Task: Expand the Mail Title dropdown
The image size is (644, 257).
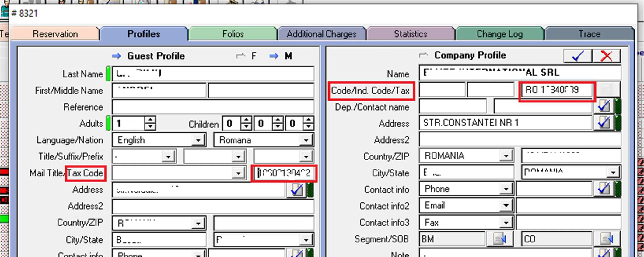Action: [238, 173]
